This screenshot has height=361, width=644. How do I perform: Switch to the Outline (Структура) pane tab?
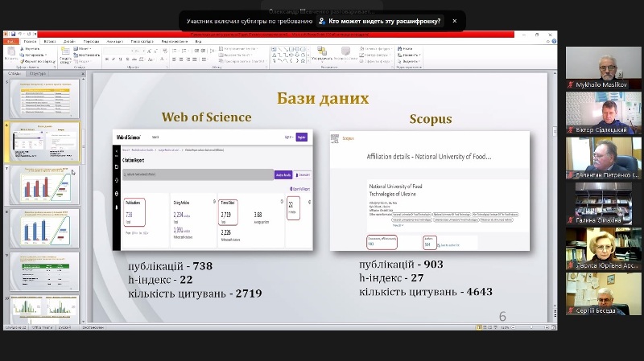pyautogui.click(x=38, y=74)
